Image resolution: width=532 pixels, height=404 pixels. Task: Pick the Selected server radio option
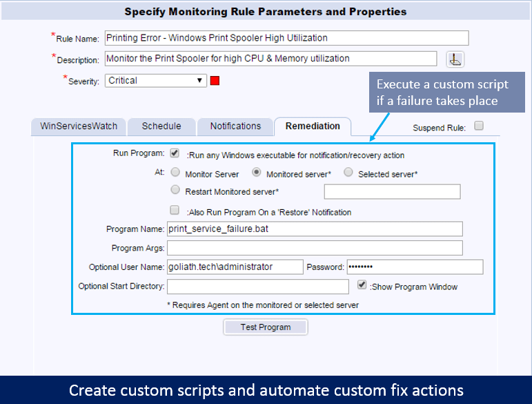pyautogui.click(x=348, y=172)
